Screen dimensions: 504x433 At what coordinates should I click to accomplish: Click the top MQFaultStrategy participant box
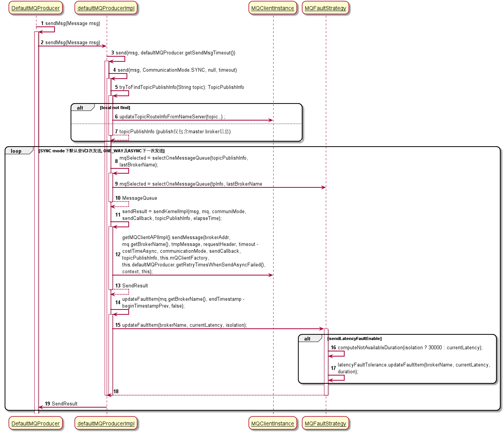pyautogui.click(x=325, y=8)
